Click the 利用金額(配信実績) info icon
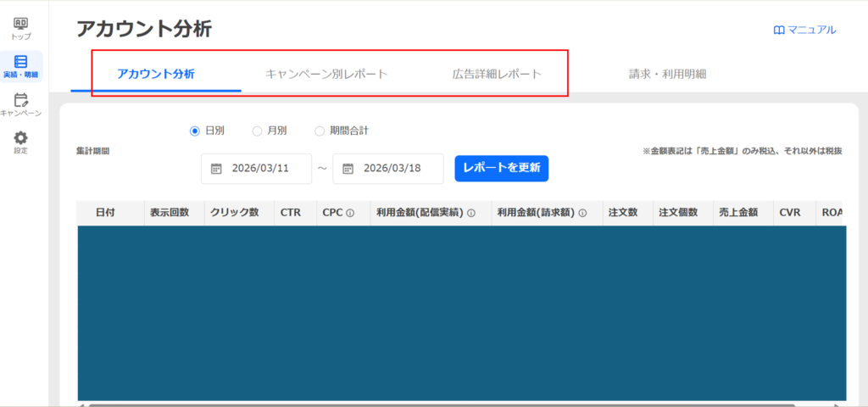 tap(471, 213)
